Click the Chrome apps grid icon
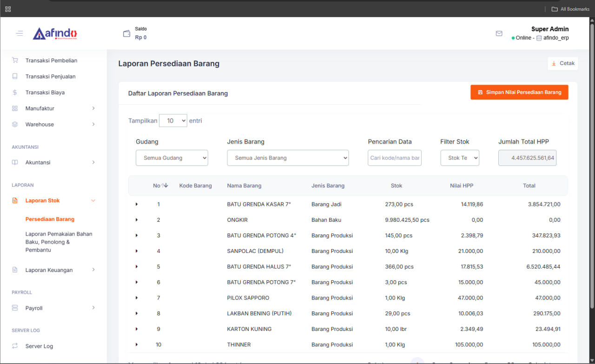 click(x=8, y=9)
